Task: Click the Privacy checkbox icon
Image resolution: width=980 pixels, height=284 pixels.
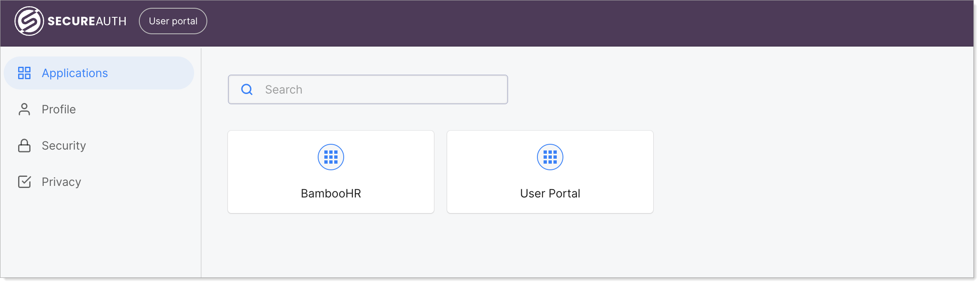Action: pos(24,182)
